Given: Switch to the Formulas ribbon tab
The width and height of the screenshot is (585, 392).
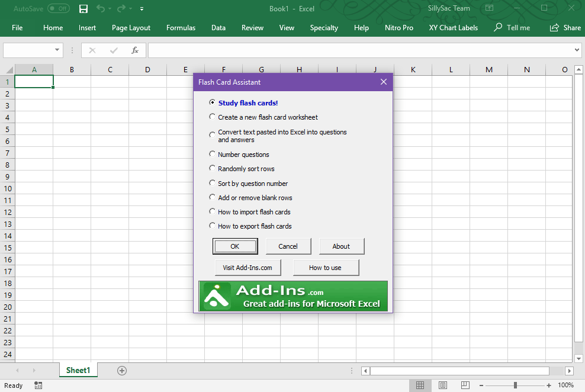Looking at the screenshot, I should tap(181, 27).
